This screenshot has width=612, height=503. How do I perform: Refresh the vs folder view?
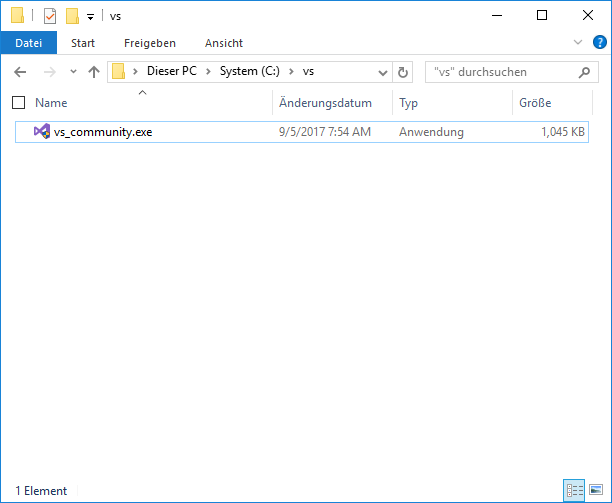[403, 72]
